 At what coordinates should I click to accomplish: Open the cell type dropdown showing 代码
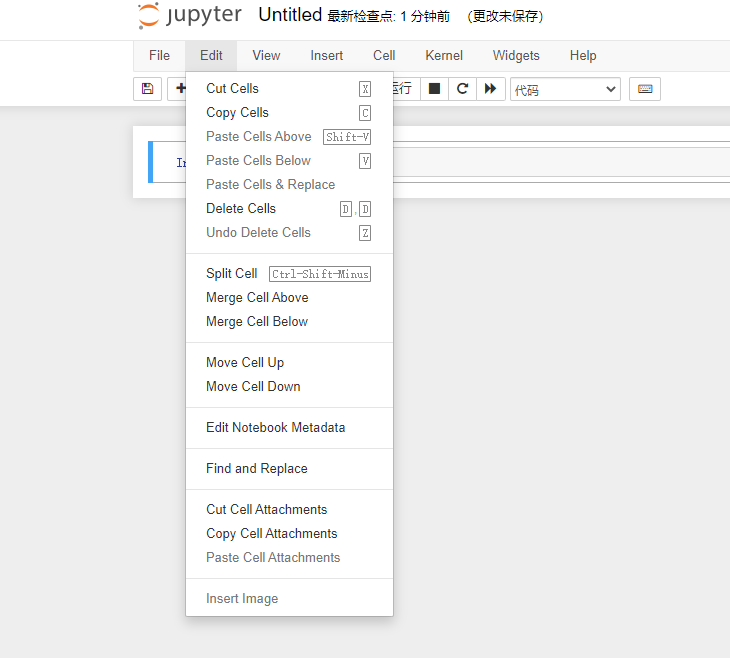tap(565, 89)
